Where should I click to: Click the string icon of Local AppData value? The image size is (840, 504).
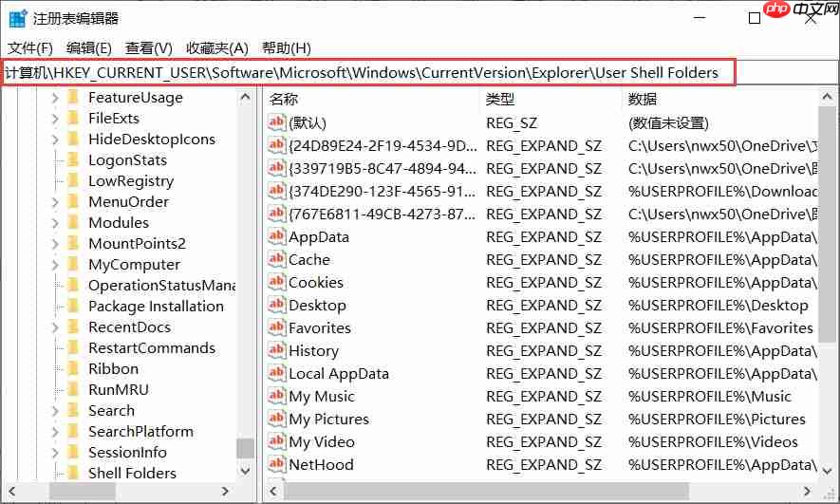pyautogui.click(x=276, y=373)
